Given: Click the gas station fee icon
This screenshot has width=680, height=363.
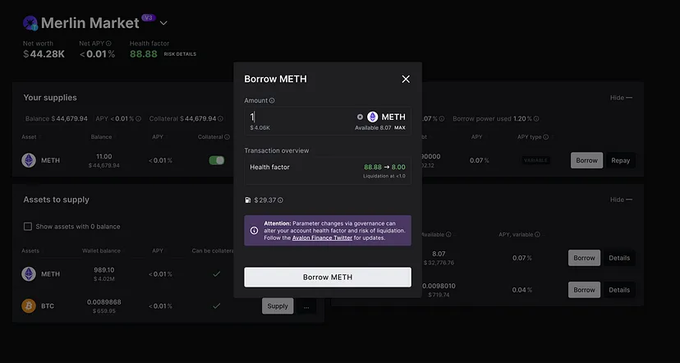Looking at the screenshot, I should point(248,200).
